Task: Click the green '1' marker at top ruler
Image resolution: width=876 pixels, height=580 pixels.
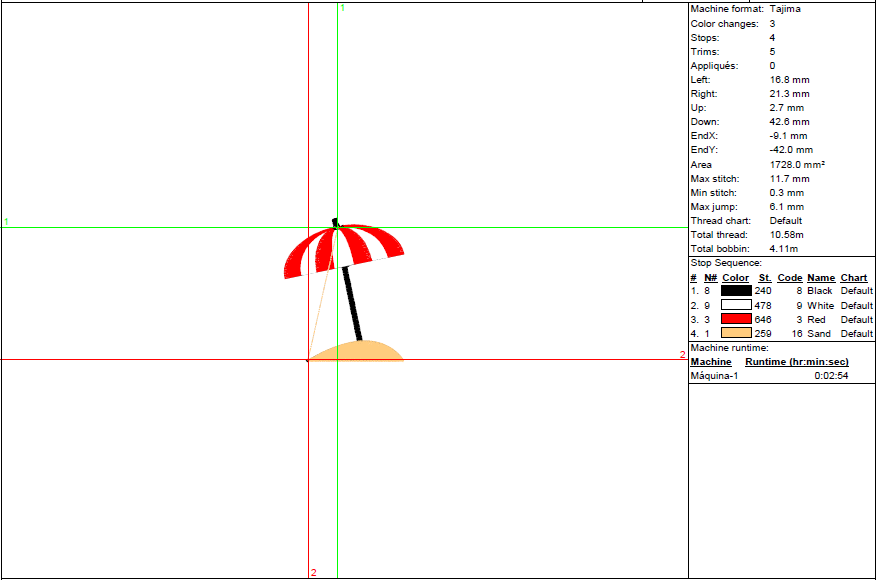Action: pyautogui.click(x=342, y=8)
